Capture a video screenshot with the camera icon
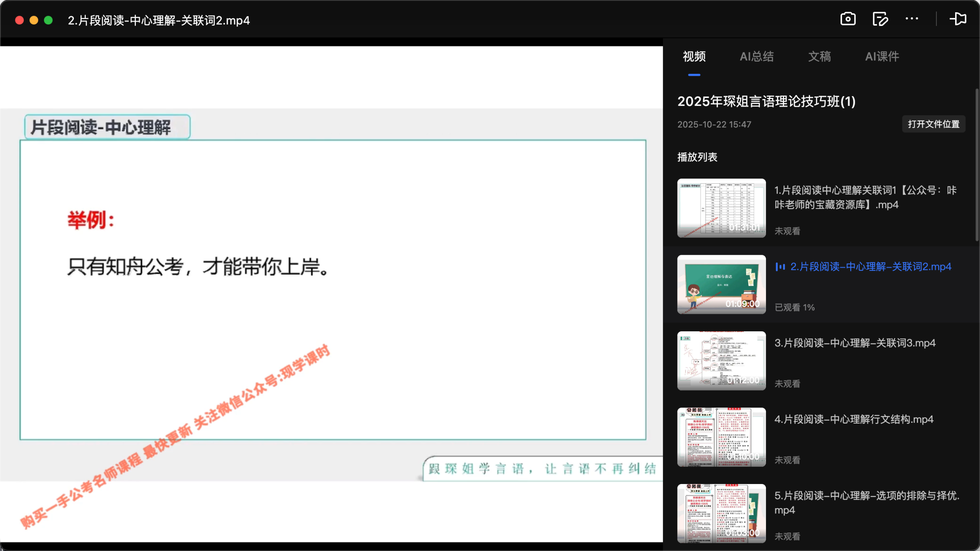This screenshot has height=551, width=980. click(847, 19)
